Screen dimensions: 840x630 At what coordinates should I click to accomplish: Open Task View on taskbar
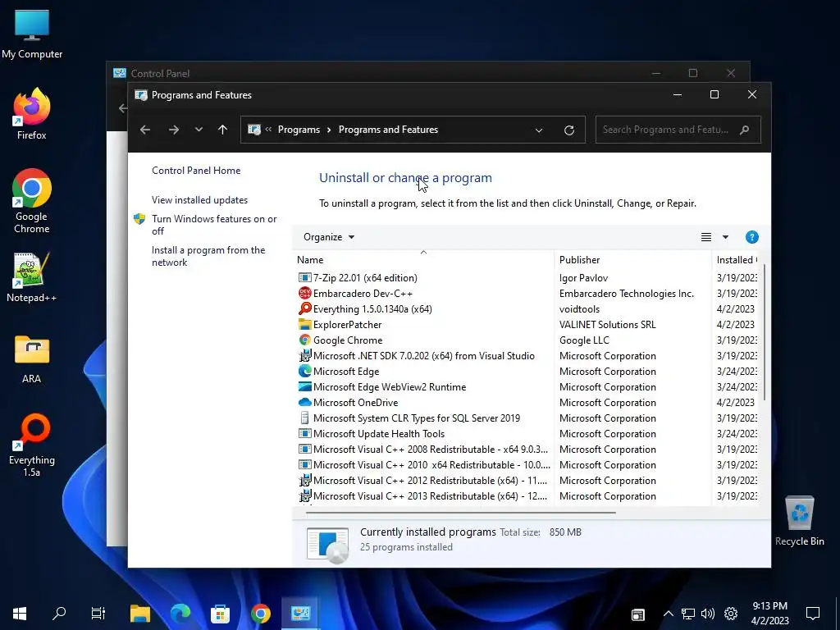point(98,614)
